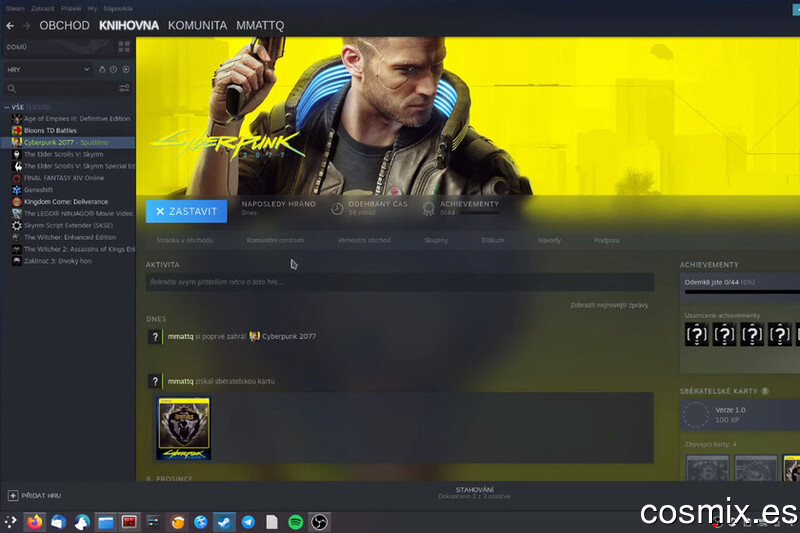
Task: Open the Hry menu
Action: tap(92, 9)
